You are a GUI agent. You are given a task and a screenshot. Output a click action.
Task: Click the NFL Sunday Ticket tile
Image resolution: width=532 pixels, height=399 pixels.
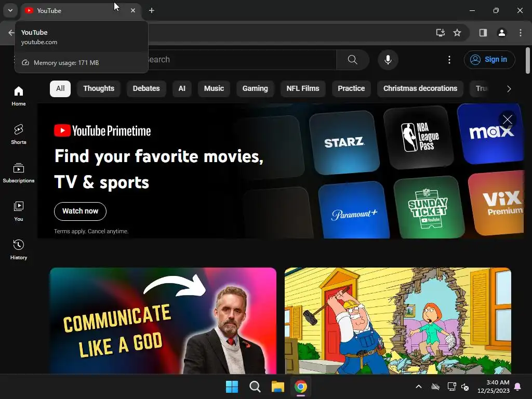point(428,207)
